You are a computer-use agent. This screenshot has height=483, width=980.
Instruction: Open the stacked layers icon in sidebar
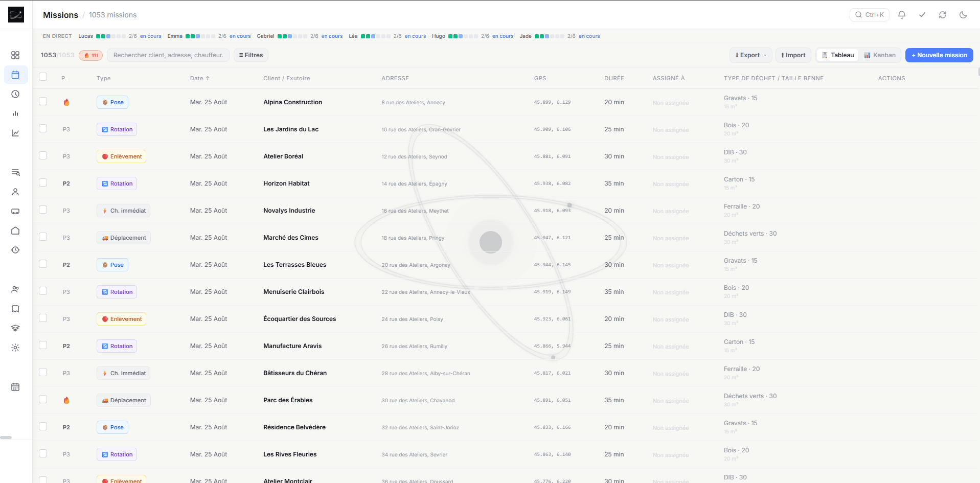(x=15, y=328)
